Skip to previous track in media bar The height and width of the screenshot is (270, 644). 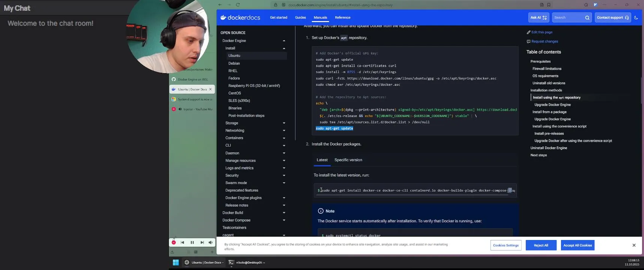coord(182,243)
